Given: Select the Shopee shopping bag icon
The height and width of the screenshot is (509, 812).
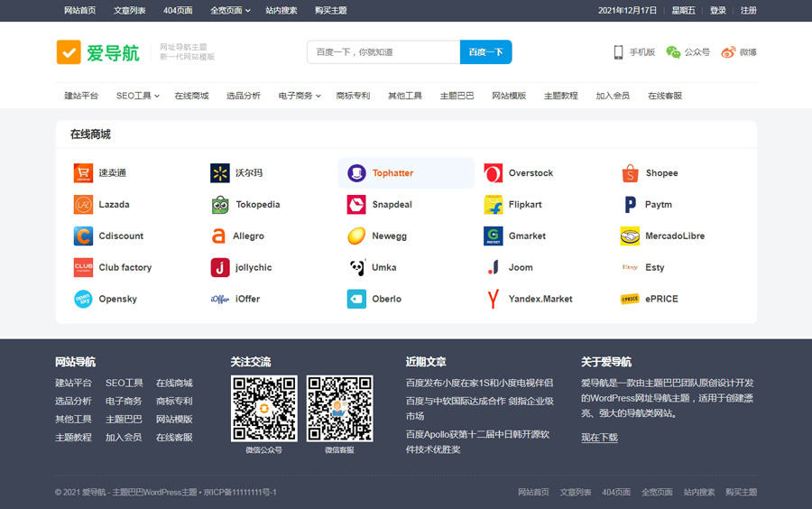Looking at the screenshot, I should [630, 173].
